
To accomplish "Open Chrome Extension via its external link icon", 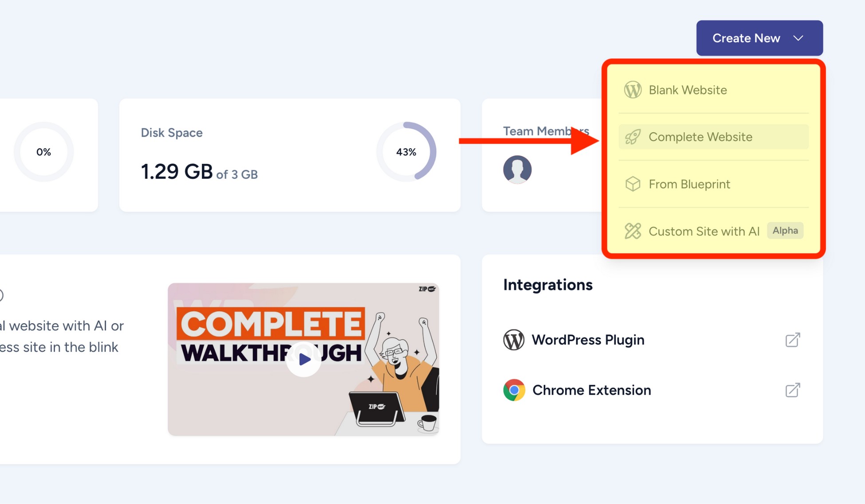I will [x=792, y=390].
